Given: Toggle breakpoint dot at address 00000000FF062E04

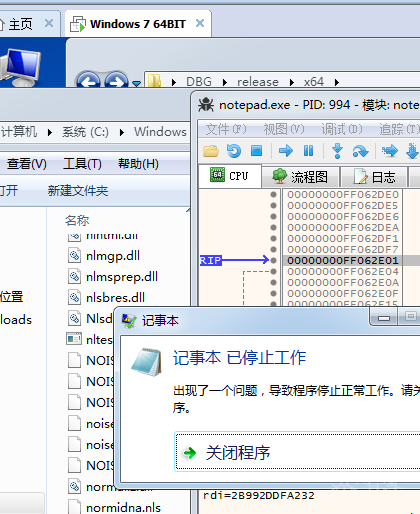Looking at the screenshot, I should click(274, 271).
